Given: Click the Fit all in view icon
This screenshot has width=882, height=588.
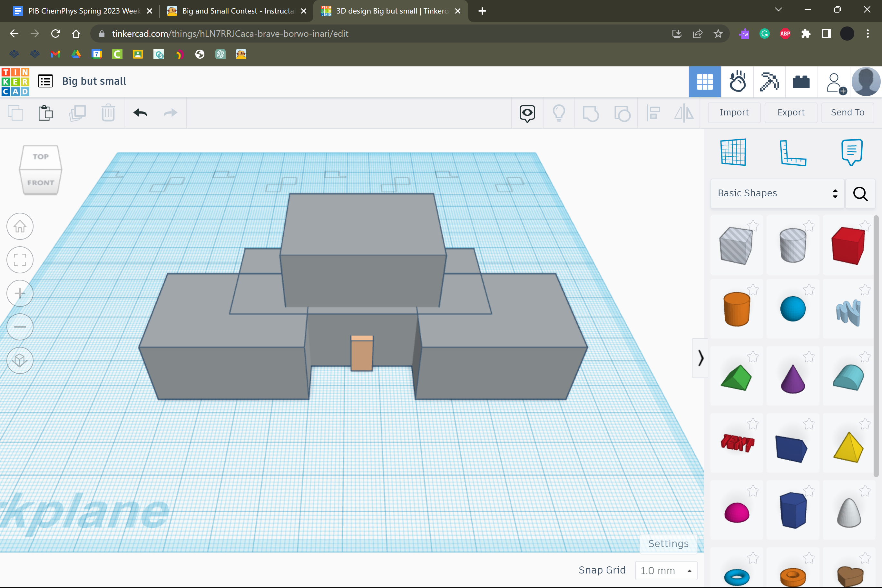Looking at the screenshot, I should (x=20, y=260).
